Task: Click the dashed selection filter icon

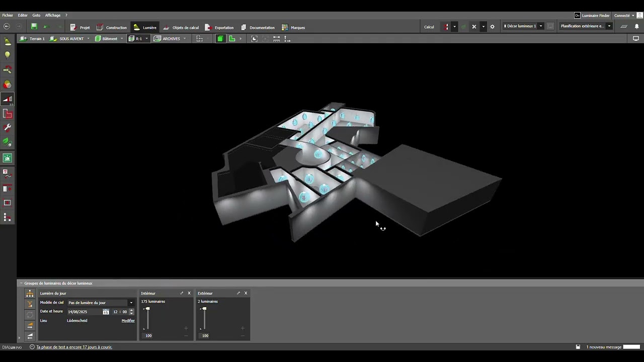Action: pos(200,39)
